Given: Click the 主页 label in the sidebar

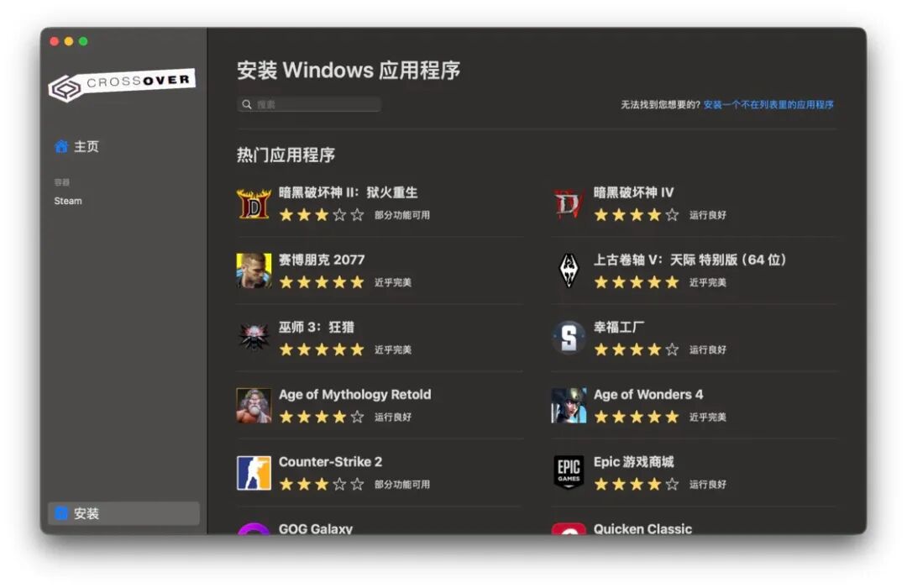Looking at the screenshot, I should coord(87,146).
